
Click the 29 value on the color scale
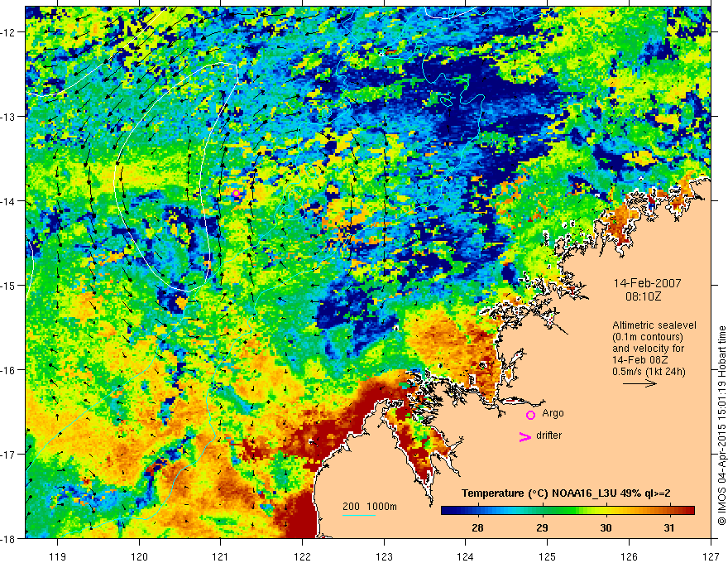542,528
